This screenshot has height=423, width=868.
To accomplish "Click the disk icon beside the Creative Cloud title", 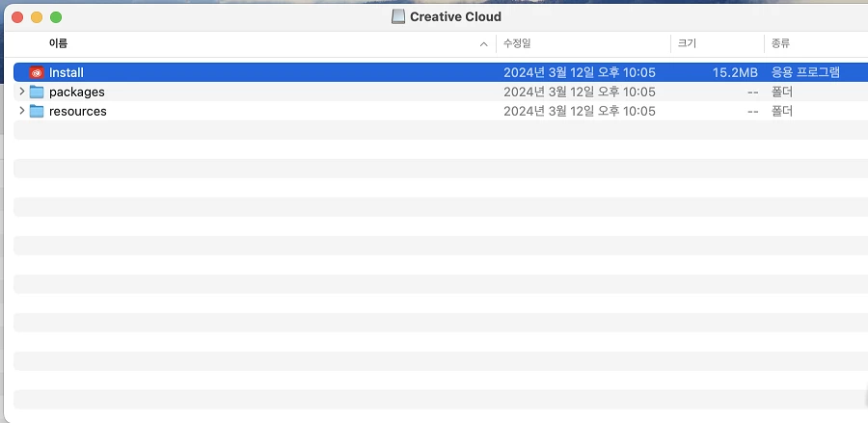I will [398, 16].
